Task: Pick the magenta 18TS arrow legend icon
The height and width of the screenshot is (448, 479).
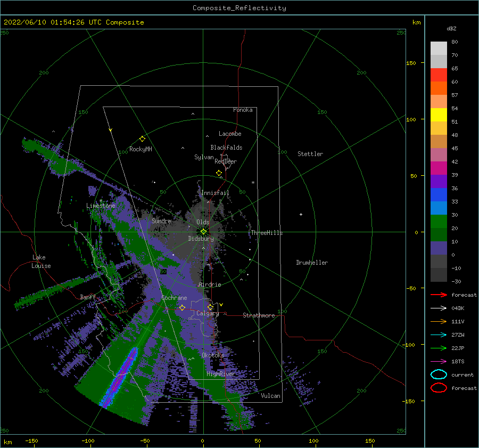Action: tap(439, 362)
